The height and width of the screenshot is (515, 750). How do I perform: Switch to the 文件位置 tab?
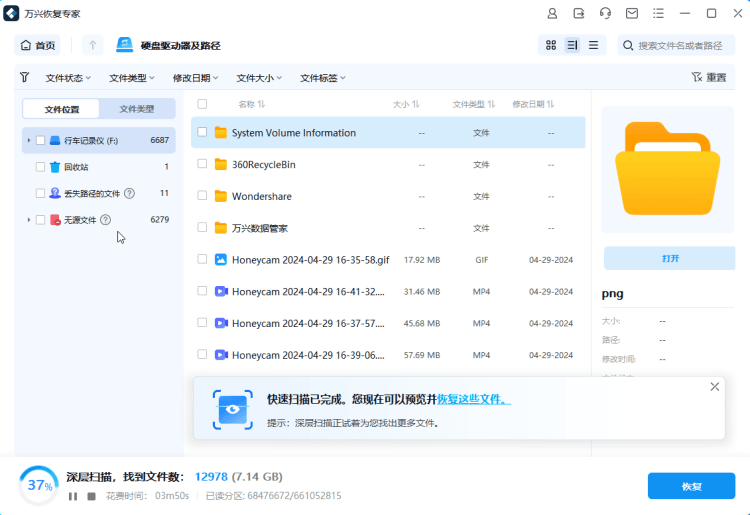pyautogui.click(x=61, y=109)
